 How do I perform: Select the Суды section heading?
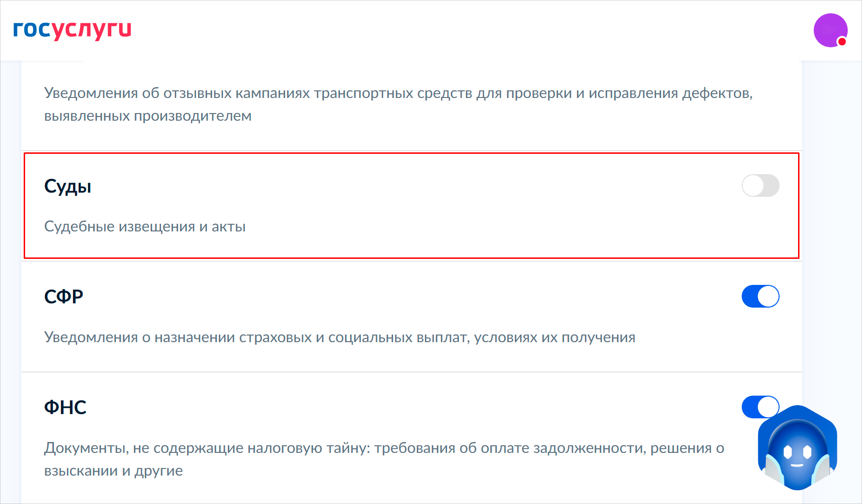tap(68, 186)
